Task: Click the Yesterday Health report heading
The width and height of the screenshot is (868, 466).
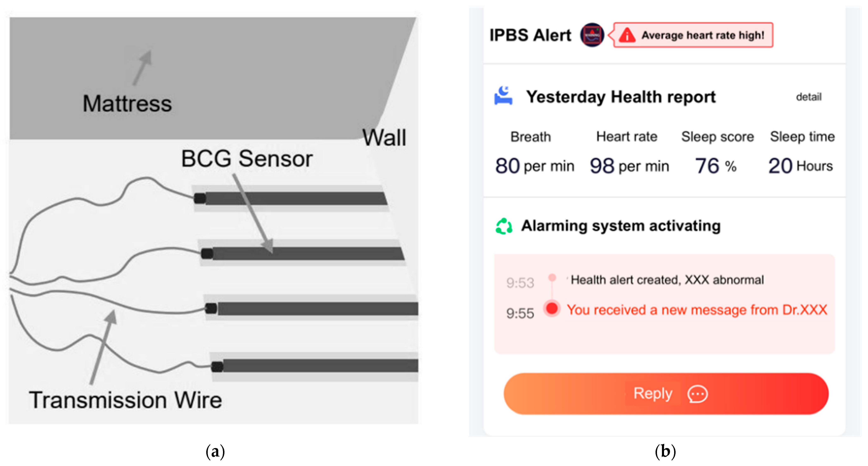Action: click(x=621, y=97)
